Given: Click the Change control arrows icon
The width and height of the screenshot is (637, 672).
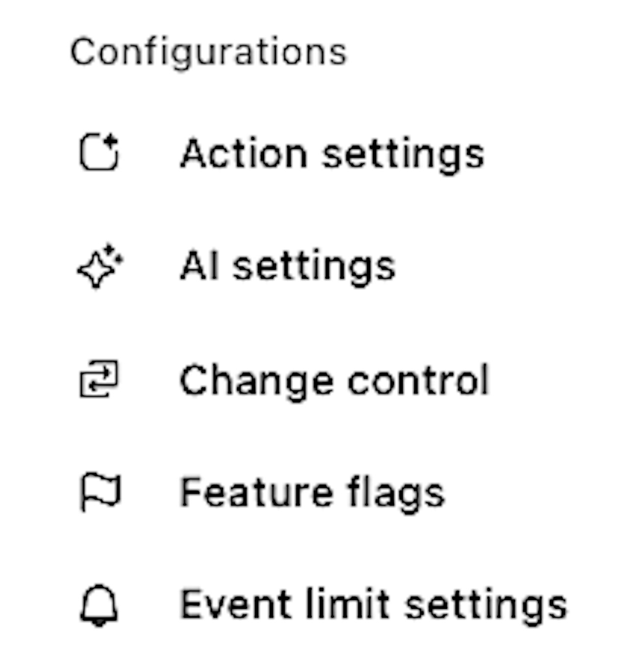Looking at the screenshot, I should [x=99, y=380].
